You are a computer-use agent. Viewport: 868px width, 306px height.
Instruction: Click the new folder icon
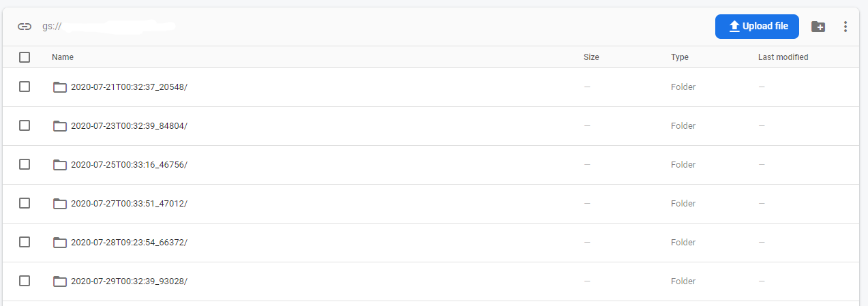(x=818, y=27)
